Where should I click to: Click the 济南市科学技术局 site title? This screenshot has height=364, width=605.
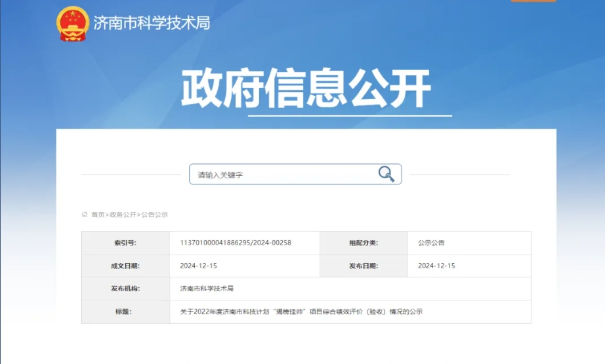152,24
